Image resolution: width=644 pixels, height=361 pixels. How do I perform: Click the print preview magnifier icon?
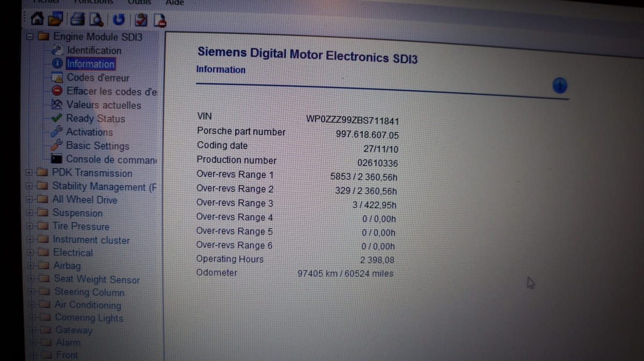coord(96,20)
